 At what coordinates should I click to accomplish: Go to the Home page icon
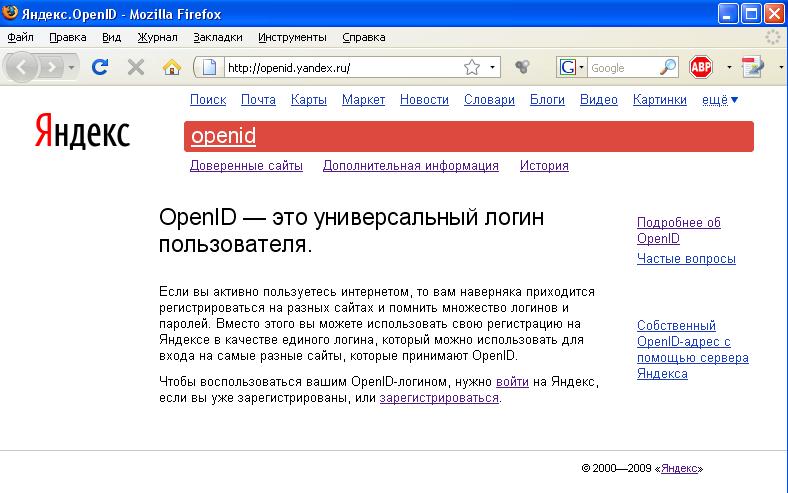[x=172, y=67]
